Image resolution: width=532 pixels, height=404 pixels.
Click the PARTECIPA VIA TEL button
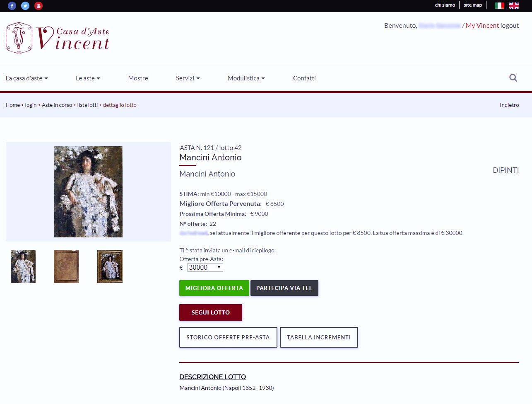[x=284, y=288]
